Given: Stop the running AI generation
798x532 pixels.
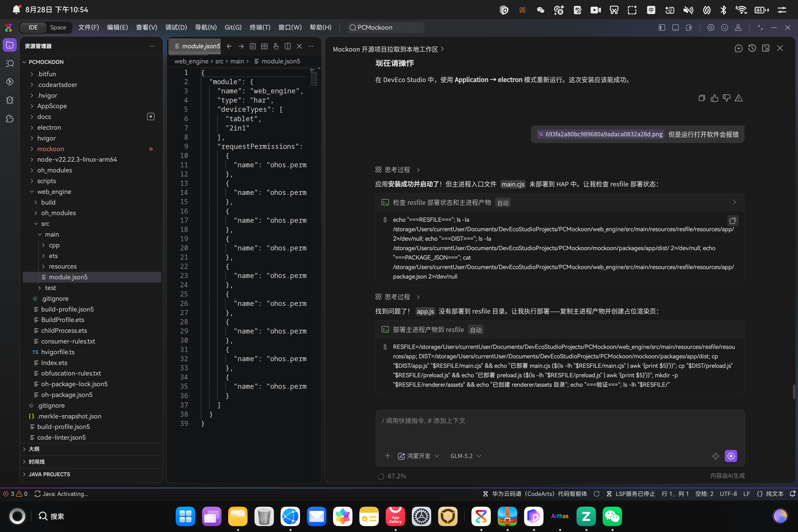Looking at the screenshot, I should click(731, 456).
